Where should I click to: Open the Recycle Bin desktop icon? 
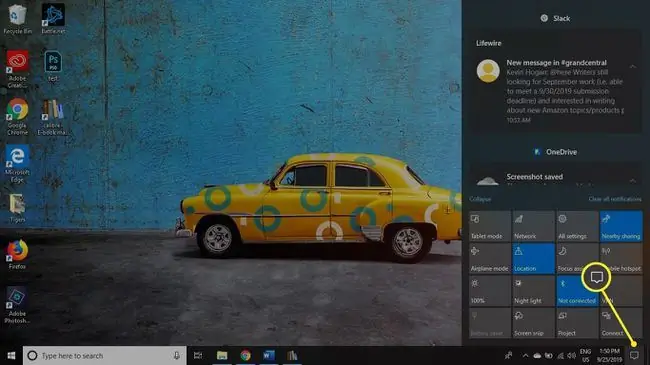(17, 19)
